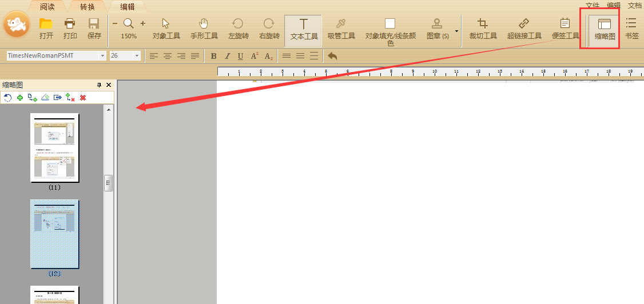Image resolution: width=644 pixels, height=304 pixels.
Task: Set the medium line spacing option
Action: click(300, 56)
